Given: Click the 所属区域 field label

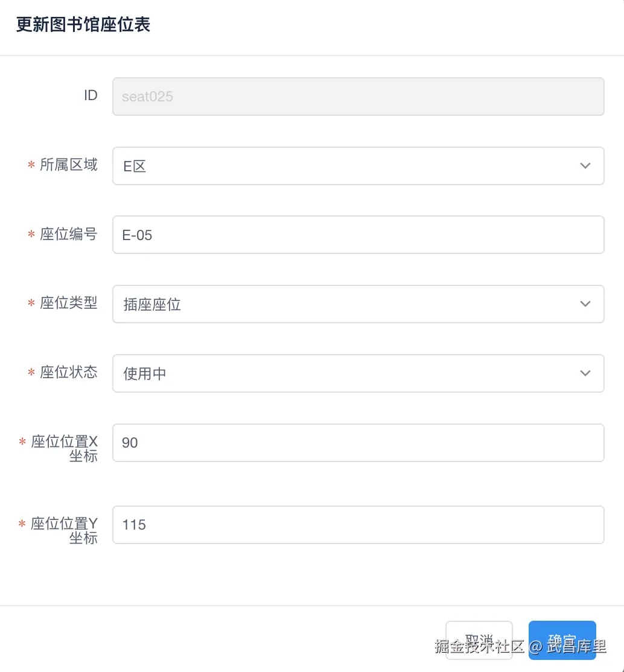Looking at the screenshot, I should coord(68,165).
